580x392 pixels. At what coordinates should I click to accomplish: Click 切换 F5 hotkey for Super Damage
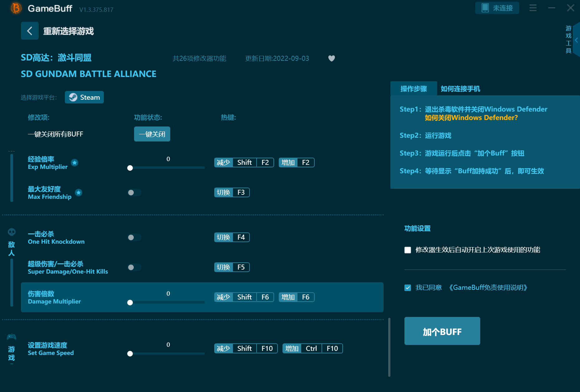coord(232,267)
